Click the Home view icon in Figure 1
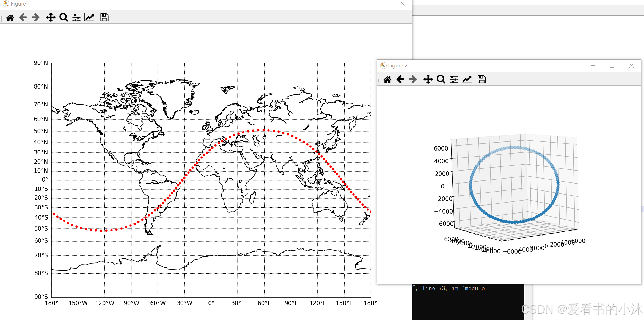Image resolution: width=644 pixels, height=320 pixels. [x=10, y=17]
